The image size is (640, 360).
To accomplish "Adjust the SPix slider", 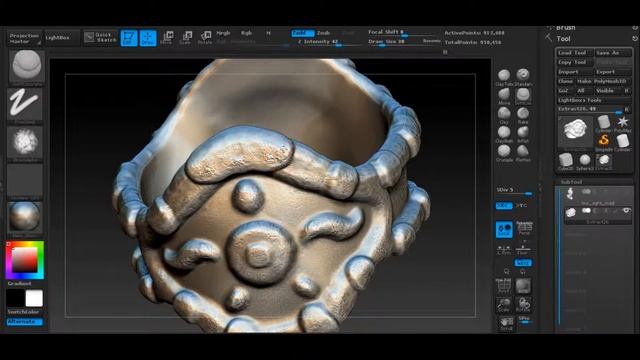I will (524, 320).
